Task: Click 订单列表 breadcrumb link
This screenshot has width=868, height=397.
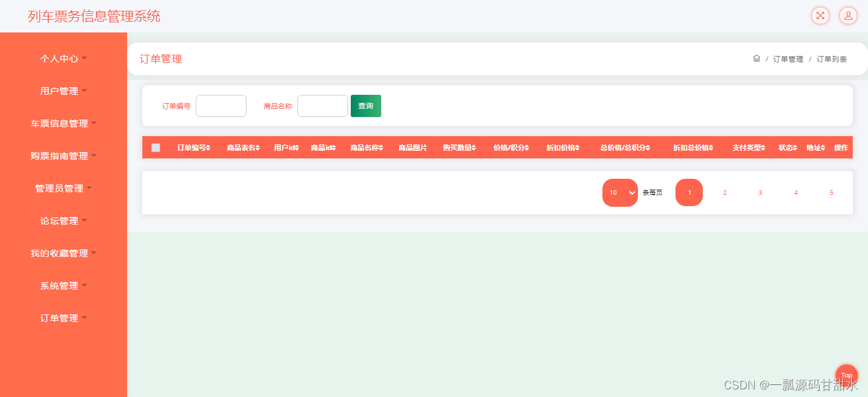Action: tap(831, 59)
